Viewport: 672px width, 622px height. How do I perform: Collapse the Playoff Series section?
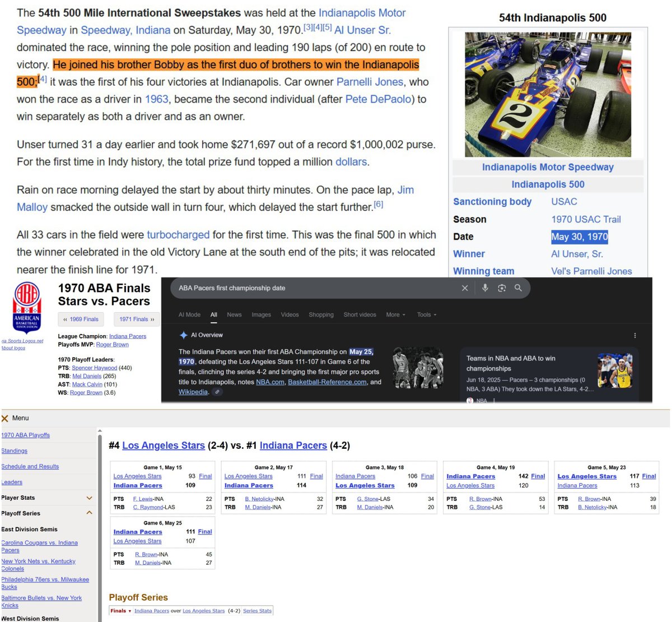click(89, 513)
